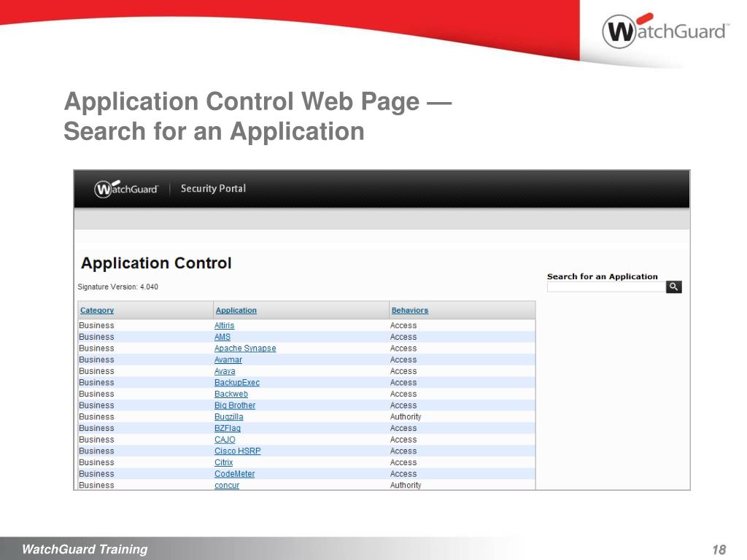Open the Citrix application link
Viewport: 747px width, 560px height.
click(223, 462)
